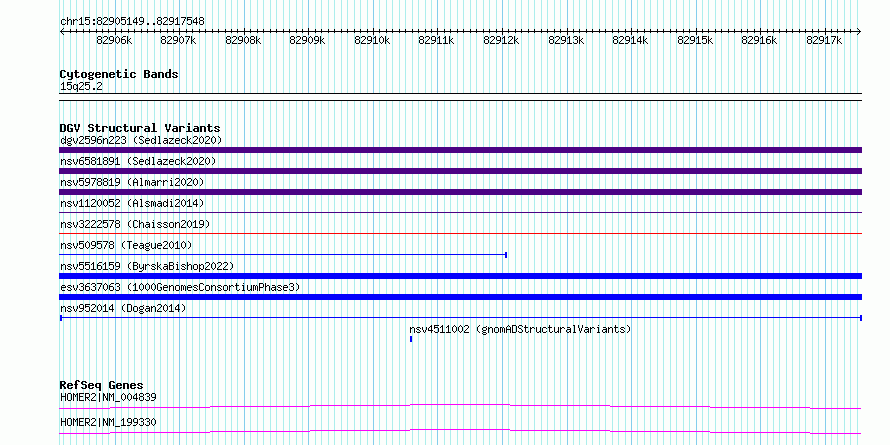Select the 82917k ruler tick label
The width and height of the screenshot is (890, 445).
point(824,40)
